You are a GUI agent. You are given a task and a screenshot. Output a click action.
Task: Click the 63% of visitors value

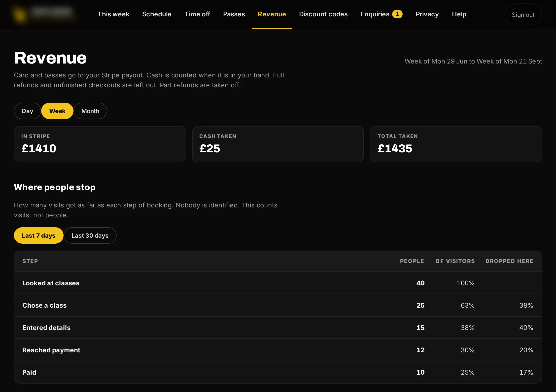[x=467, y=305]
